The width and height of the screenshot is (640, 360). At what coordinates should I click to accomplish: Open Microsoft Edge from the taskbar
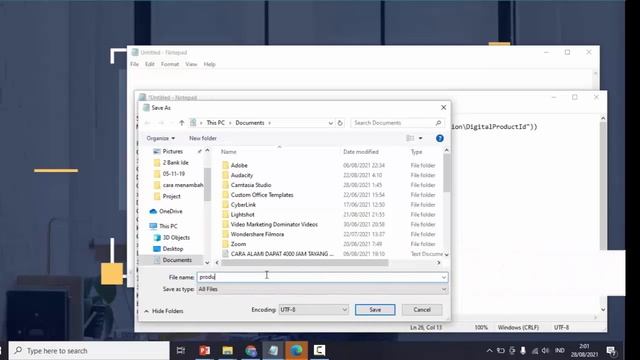pos(296,351)
